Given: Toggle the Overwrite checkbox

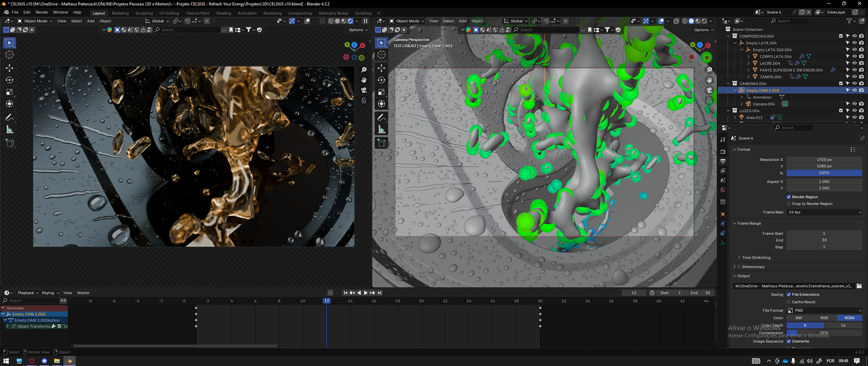Looking at the screenshot, I should point(789,342).
